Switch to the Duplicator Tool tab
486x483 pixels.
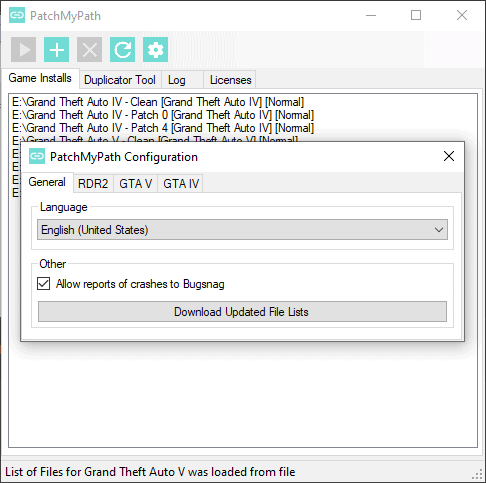(120, 80)
